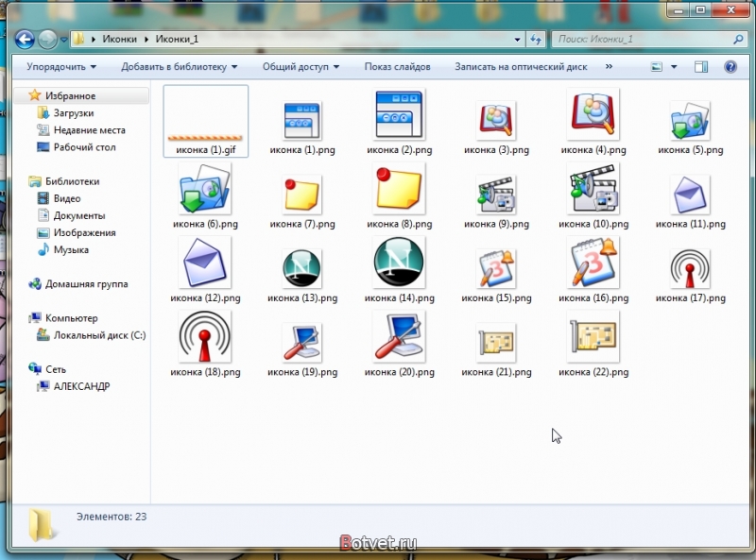This screenshot has width=756, height=560.
Task: Select the иконка (13).png Netscape icon
Action: (x=302, y=269)
